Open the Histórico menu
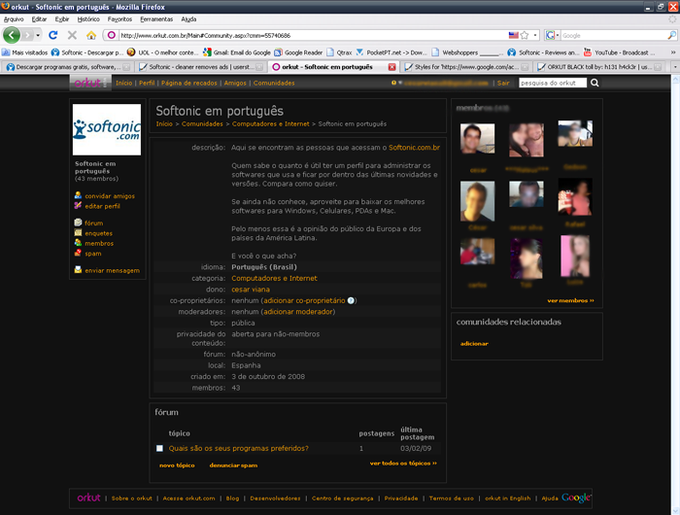 [x=88, y=19]
